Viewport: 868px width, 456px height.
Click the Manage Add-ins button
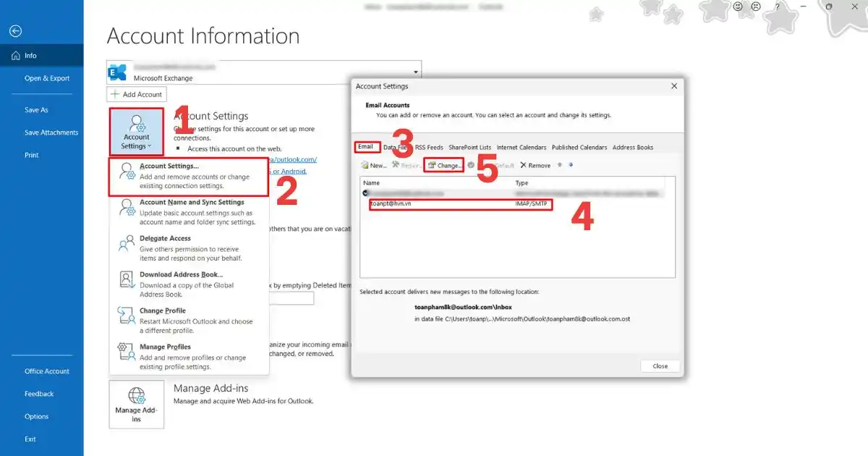[x=136, y=405]
